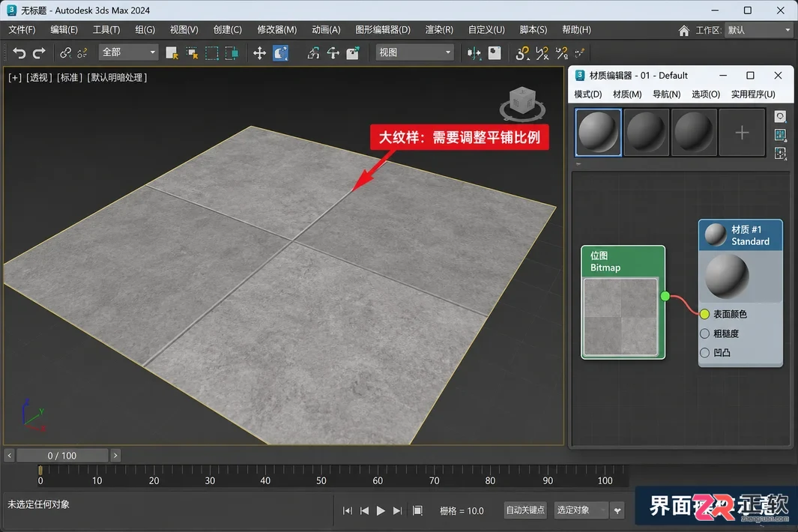Open the [默认明暗处理] shading menu

[117, 77]
